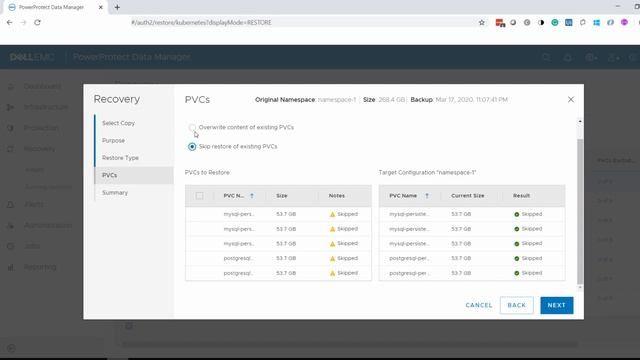The height and width of the screenshot is (360, 640).
Task: Click the dialog vertical scrollbar thumb
Action: click(x=580, y=211)
